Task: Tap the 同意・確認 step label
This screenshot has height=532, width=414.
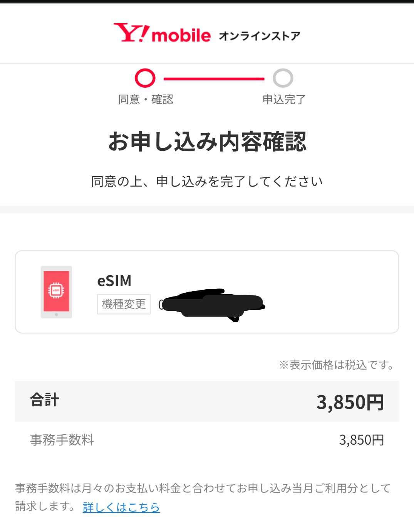Action: [x=146, y=100]
